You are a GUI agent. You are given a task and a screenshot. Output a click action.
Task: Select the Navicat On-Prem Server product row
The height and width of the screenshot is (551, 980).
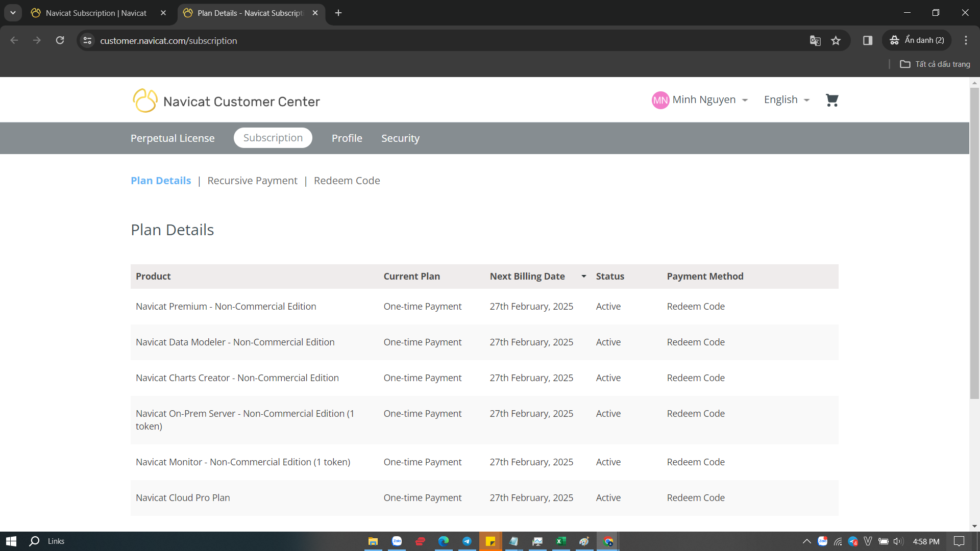click(484, 420)
